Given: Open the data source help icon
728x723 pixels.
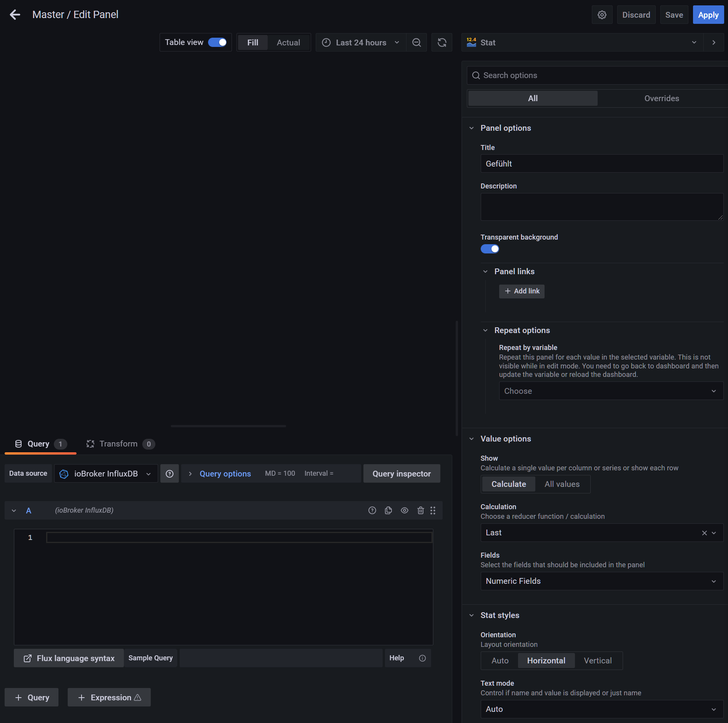Looking at the screenshot, I should 170,474.
